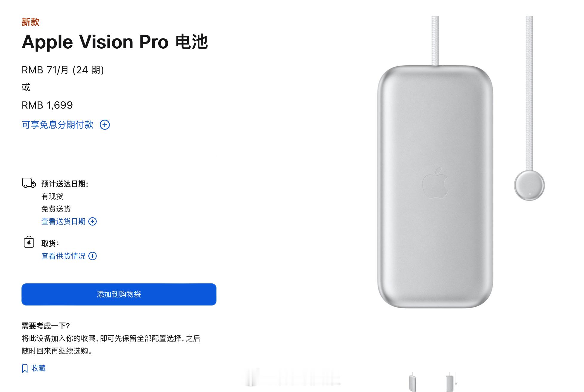This screenshot has height=392, width=584.
Task: Click the plus icon beside 可享免息分期付款
Action: [x=104, y=125]
